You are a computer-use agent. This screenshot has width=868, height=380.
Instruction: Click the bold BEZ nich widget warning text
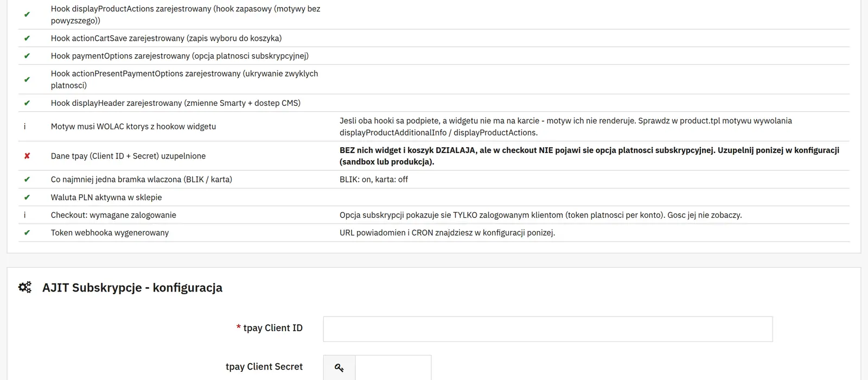tap(589, 156)
